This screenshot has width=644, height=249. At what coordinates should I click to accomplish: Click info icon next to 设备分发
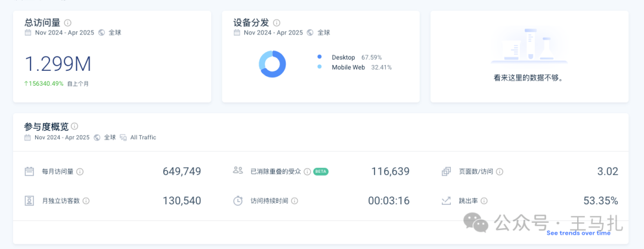coord(277,23)
